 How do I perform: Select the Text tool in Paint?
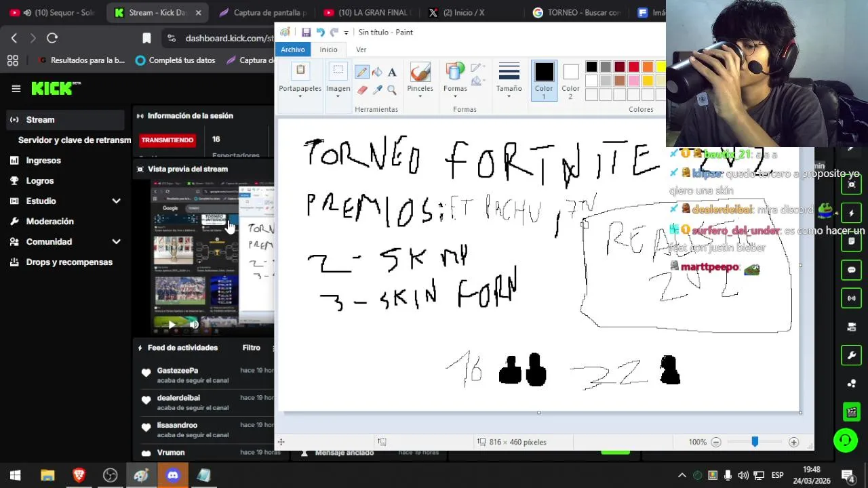coord(392,73)
